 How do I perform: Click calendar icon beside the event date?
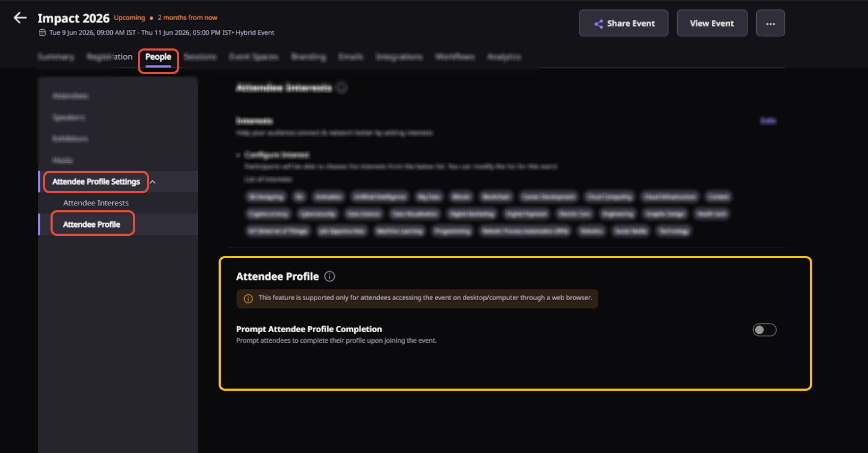coord(42,33)
